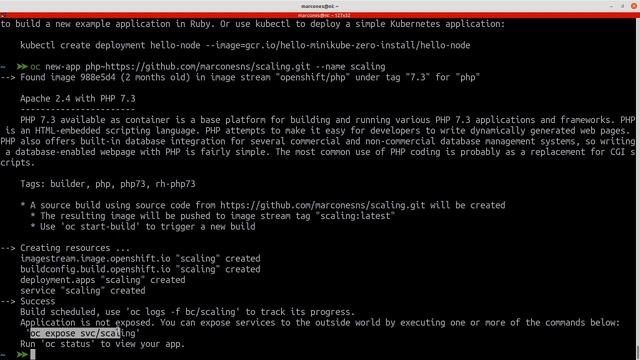This screenshot has width=640, height=360.
Task: Click the 'oc new-app' command line
Action: 207,67
